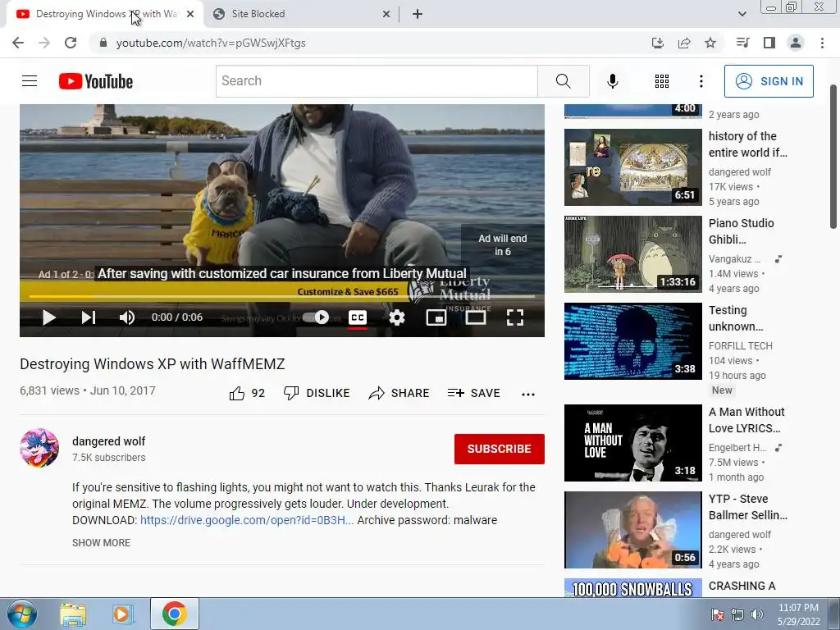Go to the YouTube home logo

click(96, 81)
